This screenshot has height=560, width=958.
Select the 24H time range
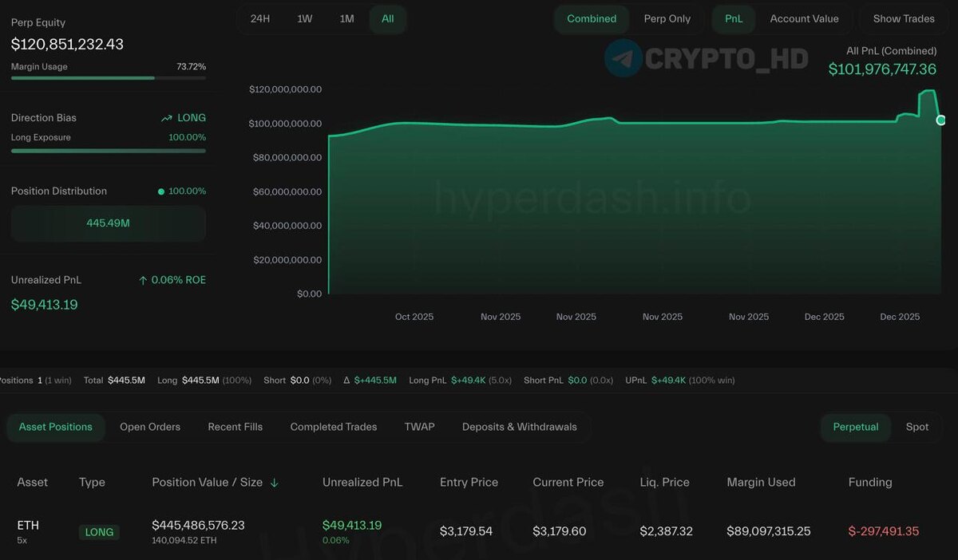point(260,18)
